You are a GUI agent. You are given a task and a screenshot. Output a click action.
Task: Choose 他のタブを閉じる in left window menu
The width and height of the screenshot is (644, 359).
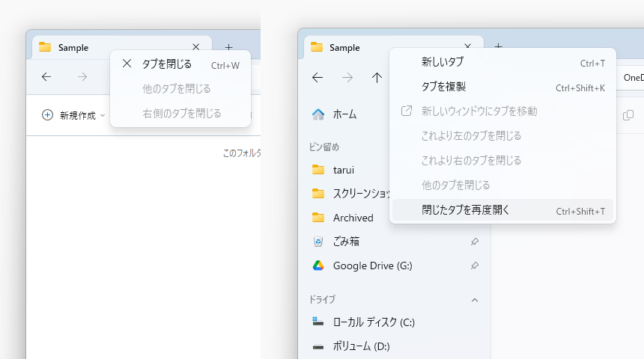pos(180,88)
